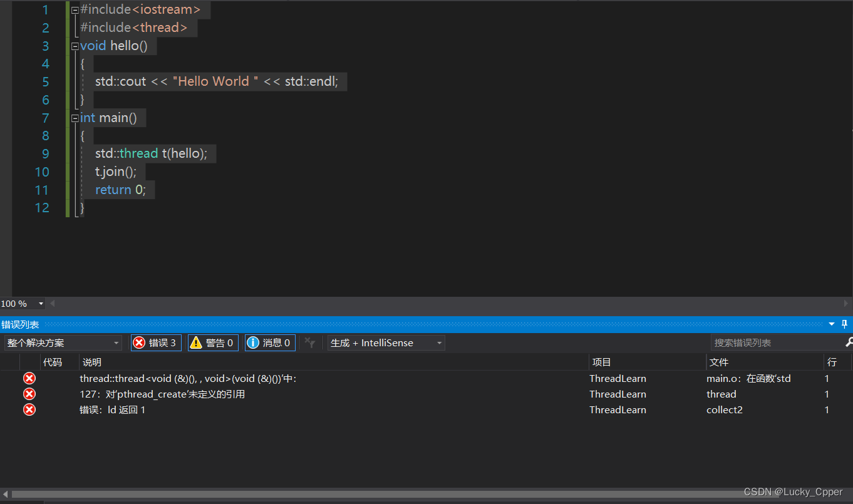
Task: Click the 错误列表 panel title
Action: point(20,324)
